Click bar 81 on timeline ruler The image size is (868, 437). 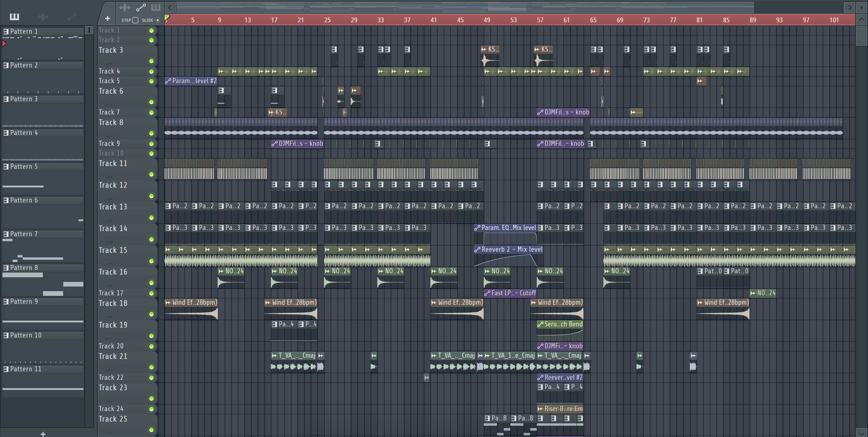(699, 20)
